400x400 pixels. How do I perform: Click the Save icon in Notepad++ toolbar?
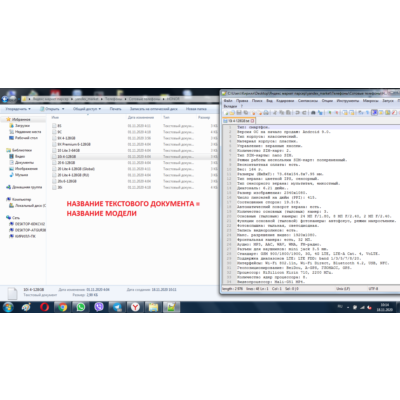(239, 113)
